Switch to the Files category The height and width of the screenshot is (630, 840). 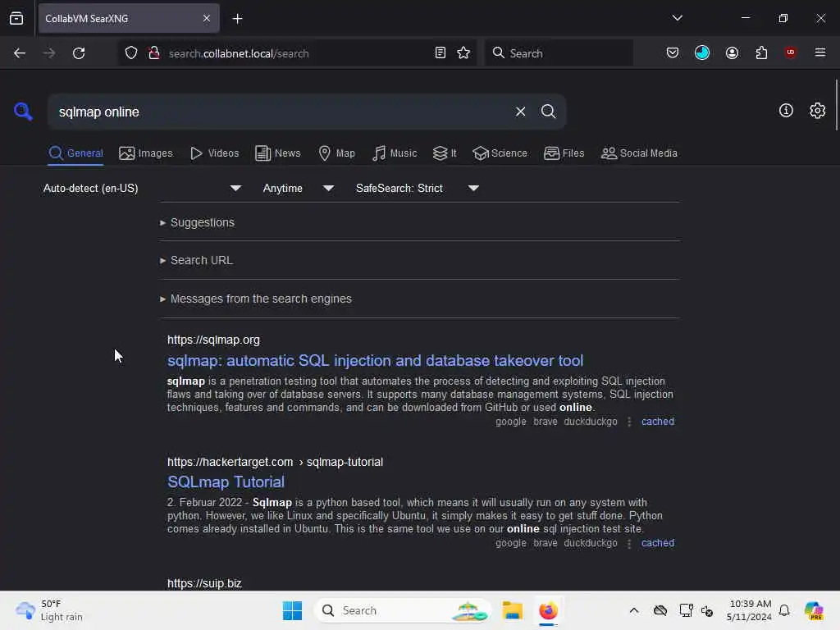(564, 153)
